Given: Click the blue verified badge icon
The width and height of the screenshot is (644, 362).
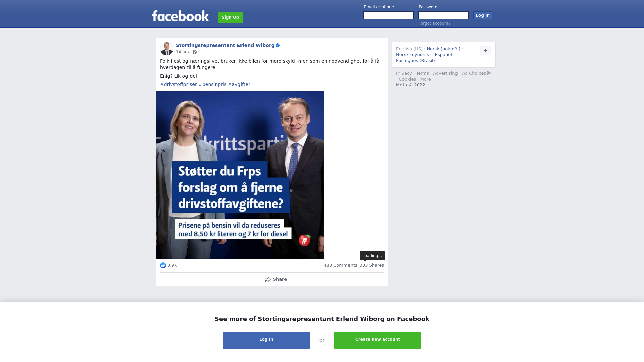Looking at the screenshot, I should [278, 45].
